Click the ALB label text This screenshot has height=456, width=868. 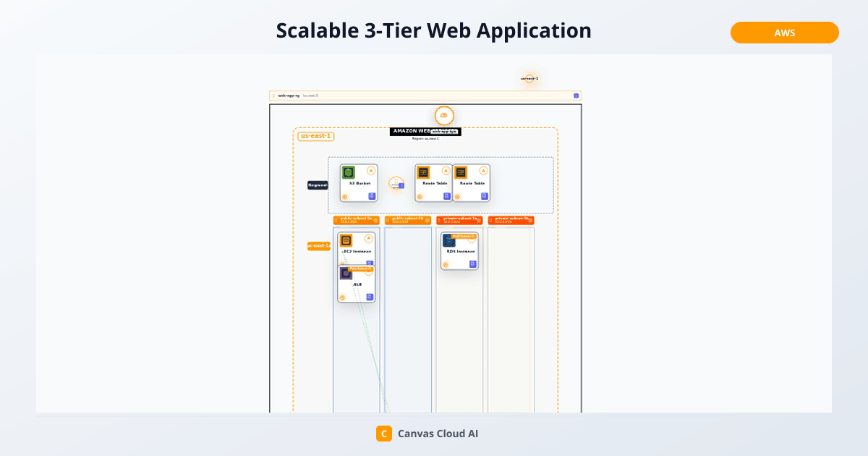pyautogui.click(x=357, y=284)
